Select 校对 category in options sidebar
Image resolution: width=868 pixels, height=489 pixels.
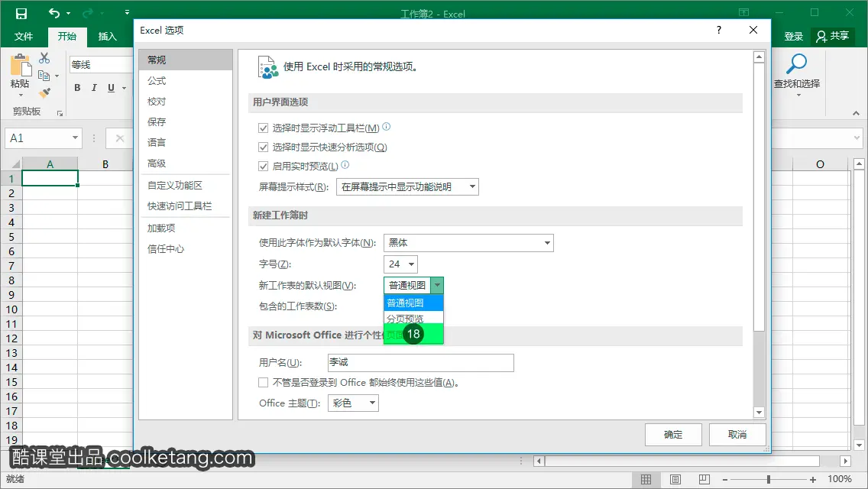click(x=186, y=102)
